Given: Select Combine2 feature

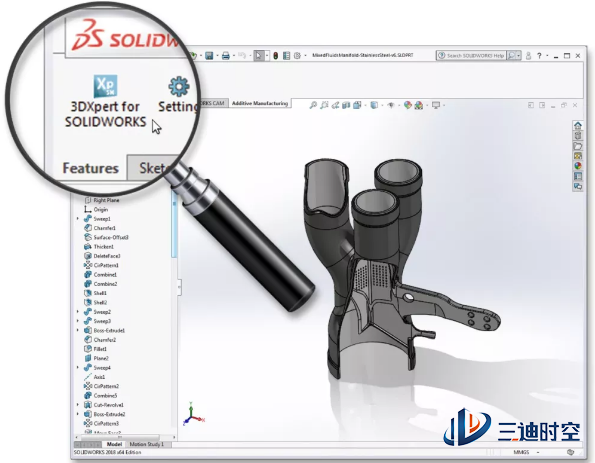Looking at the screenshot, I should coord(101,284).
